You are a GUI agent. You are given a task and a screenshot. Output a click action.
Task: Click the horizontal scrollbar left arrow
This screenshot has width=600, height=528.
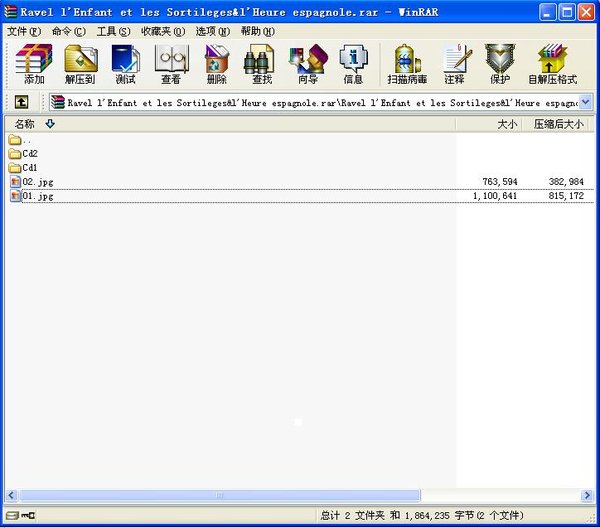point(11,495)
